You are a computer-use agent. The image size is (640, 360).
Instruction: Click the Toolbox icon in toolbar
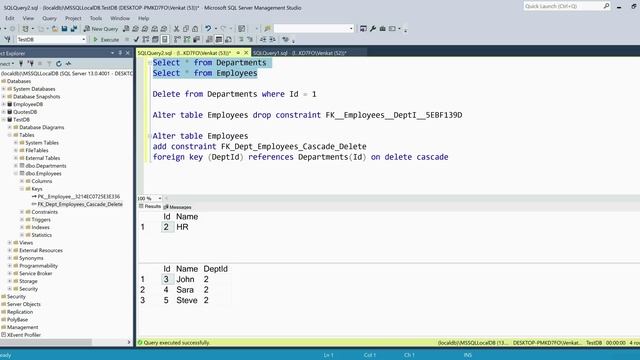(382, 29)
